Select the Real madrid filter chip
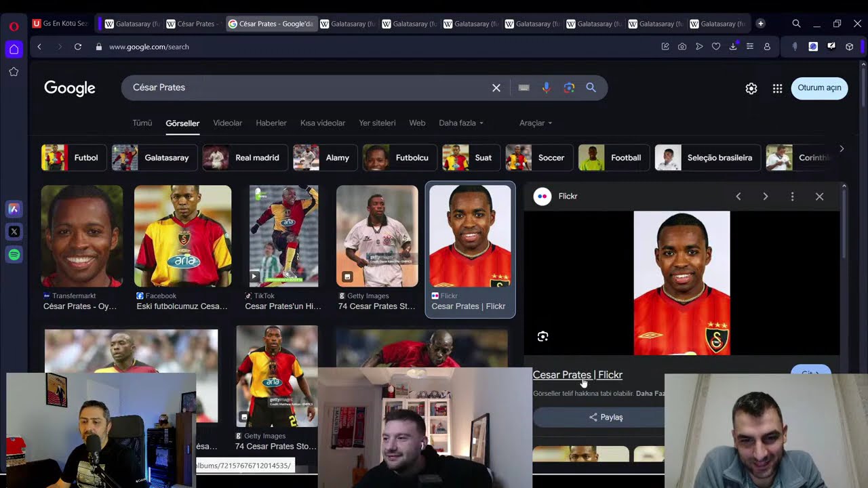The image size is (868, 488). click(245, 158)
